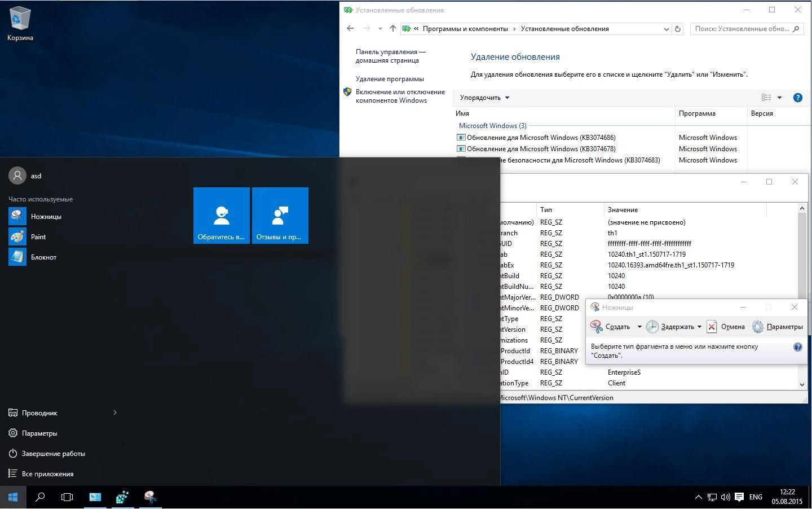Open Параметры in Snipping Tool
This screenshot has width=812, height=509.
pyautogui.click(x=777, y=327)
